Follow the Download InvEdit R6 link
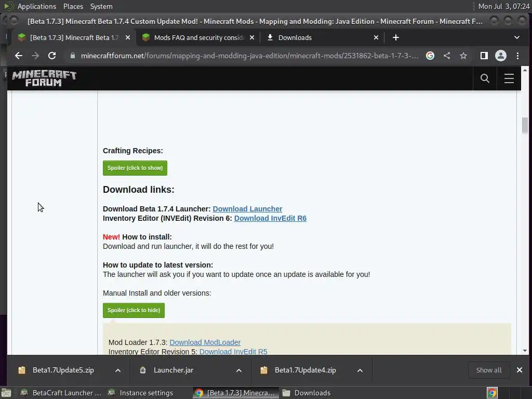The width and height of the screenshot is (532, 399). pos(270,219)
